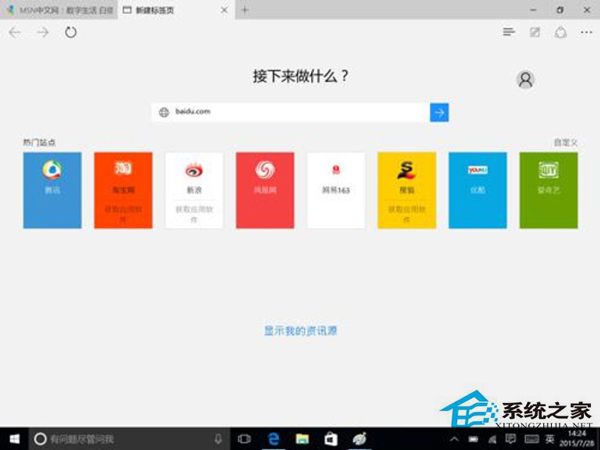
Task: Go back to the previous page
Action: (x=15, y=33)
